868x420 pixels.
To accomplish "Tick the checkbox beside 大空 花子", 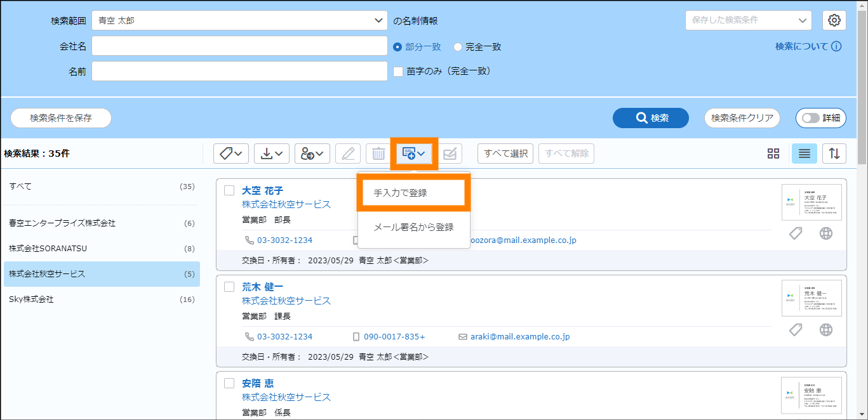I will [x=229, y=190].
